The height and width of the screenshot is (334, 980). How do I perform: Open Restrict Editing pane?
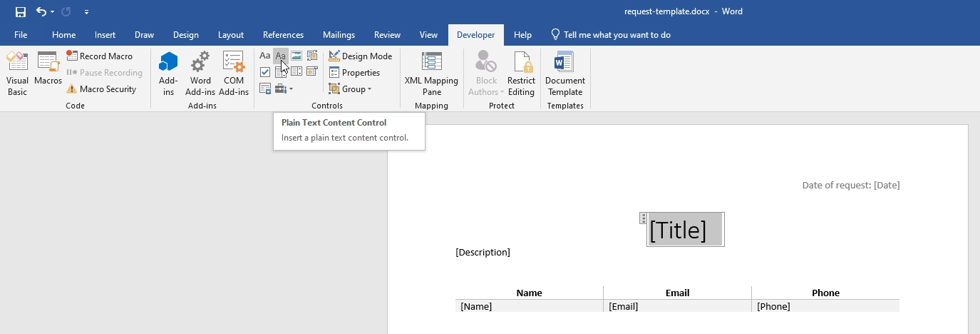click(521, 74)
